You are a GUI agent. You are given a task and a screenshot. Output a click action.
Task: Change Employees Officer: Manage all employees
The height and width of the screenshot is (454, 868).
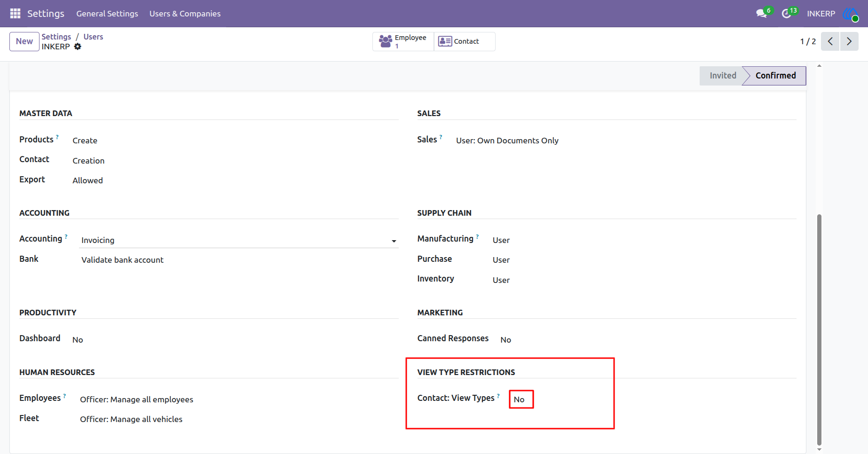click(136, 399)
